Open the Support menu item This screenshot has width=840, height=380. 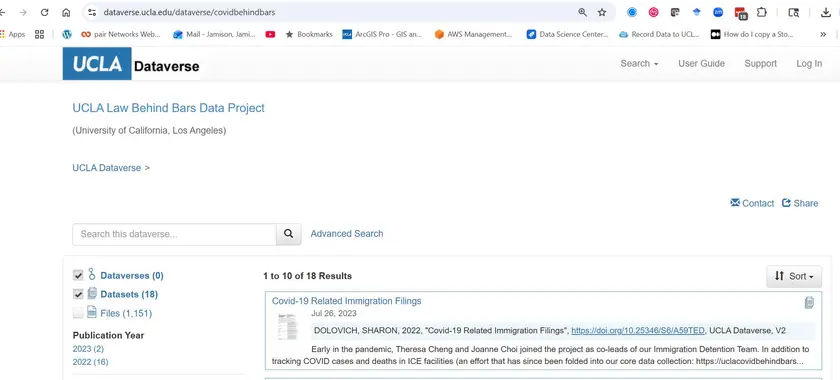point(760,63)
